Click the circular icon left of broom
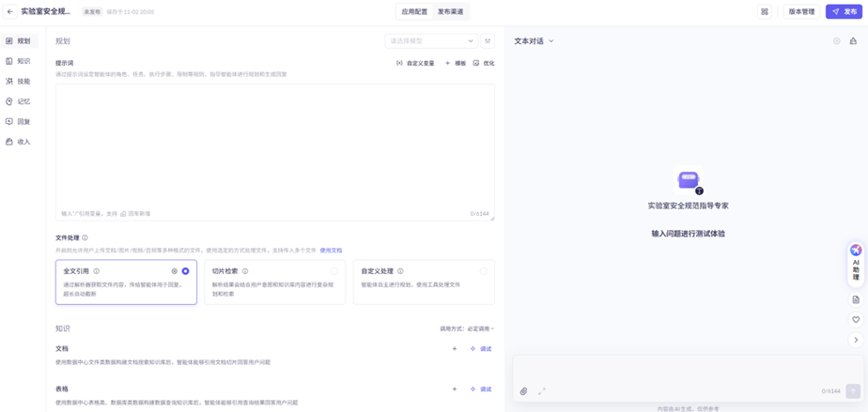868x412 pixels. pos(836,41)
